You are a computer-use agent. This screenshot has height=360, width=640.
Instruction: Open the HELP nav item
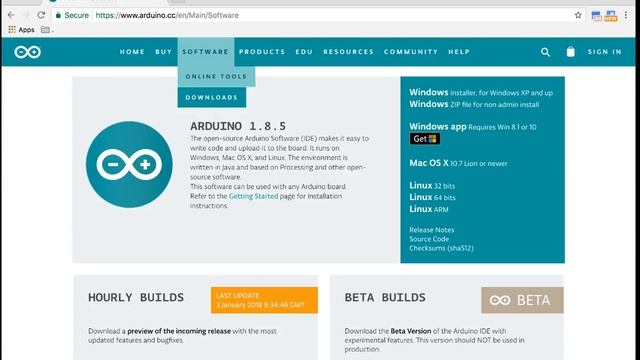(x=459, y=52)
